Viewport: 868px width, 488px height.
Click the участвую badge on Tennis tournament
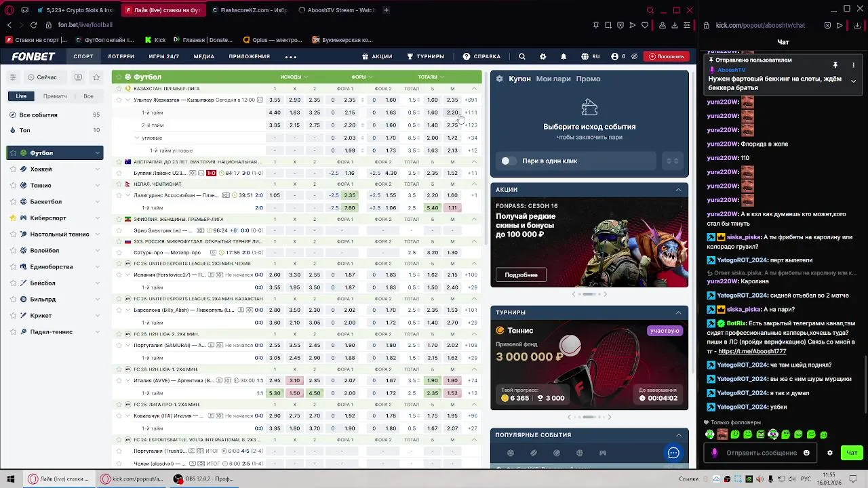[664, 331]
